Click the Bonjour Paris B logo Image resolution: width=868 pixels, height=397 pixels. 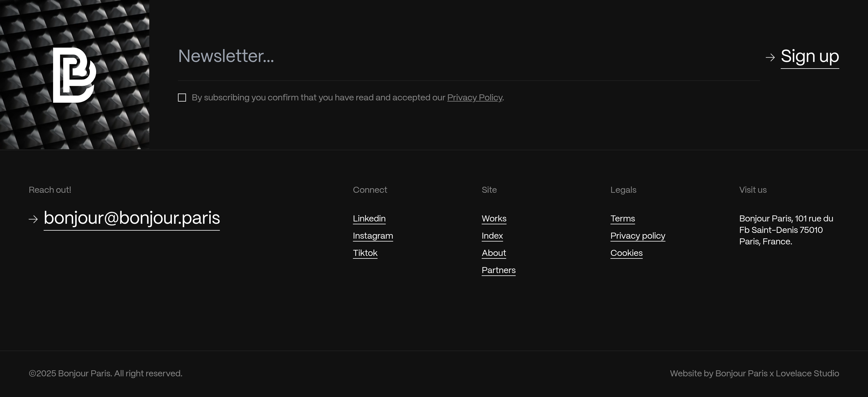coord(74,75)
